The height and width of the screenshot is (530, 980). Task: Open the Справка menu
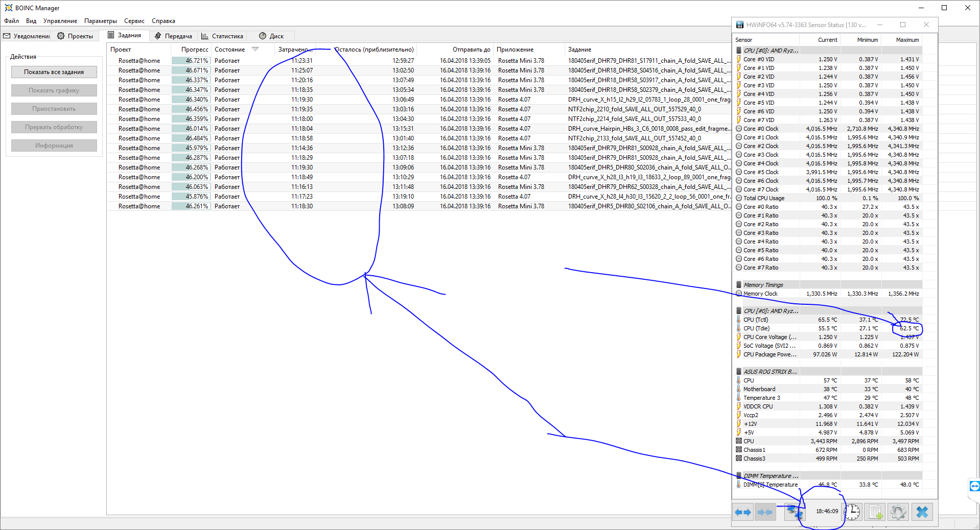click(164, 21)
